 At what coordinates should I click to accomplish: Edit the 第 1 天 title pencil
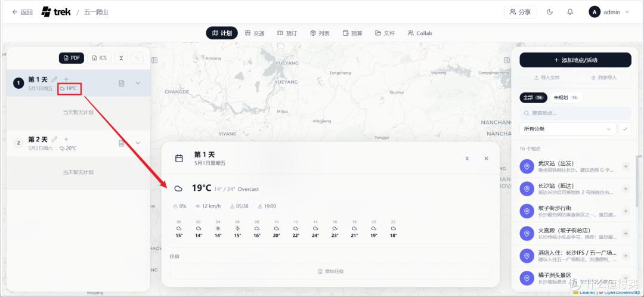[x=54, y=79]
